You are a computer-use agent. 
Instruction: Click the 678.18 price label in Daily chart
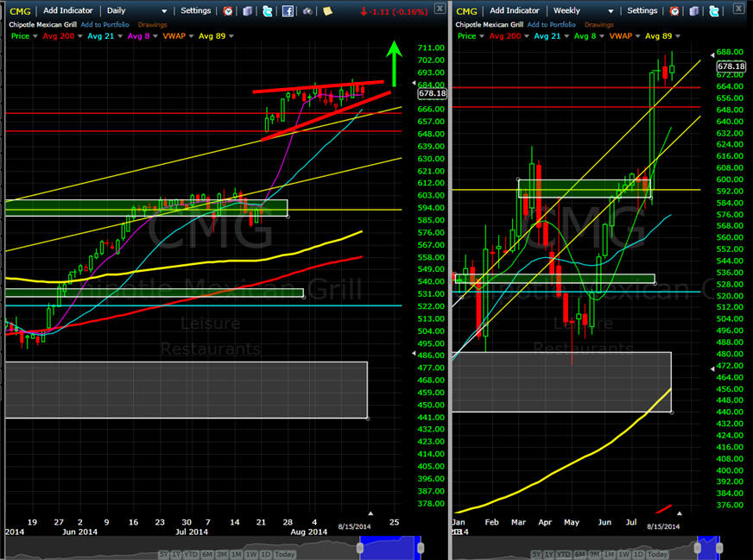tap(433, 93)
